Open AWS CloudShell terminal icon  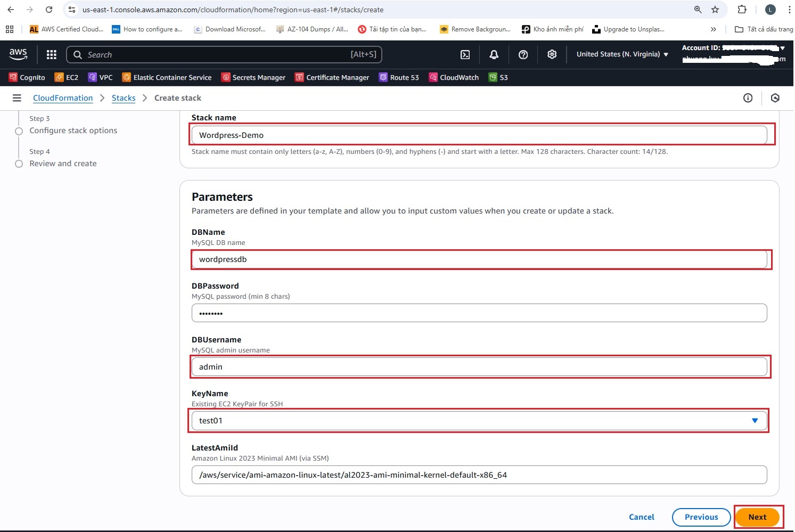tap(465, 54)
